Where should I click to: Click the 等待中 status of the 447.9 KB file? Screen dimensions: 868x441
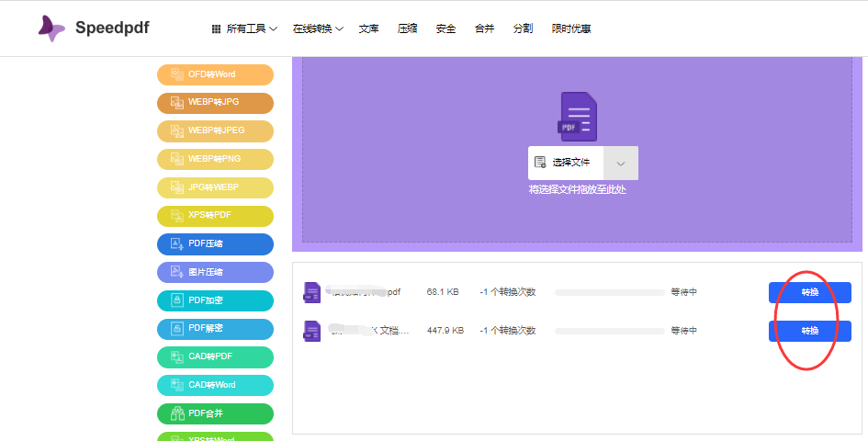tap(684, 331)
